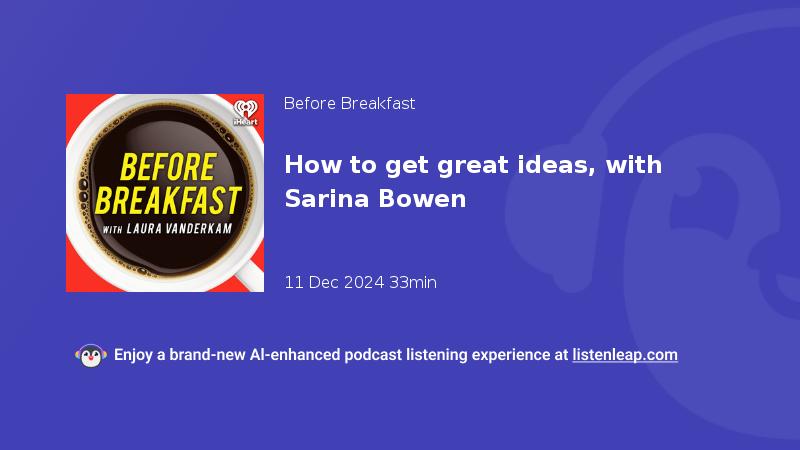Open the Before Breakfast podcast cover art
This screenshot has width=800, height=450.
[165, 193]
